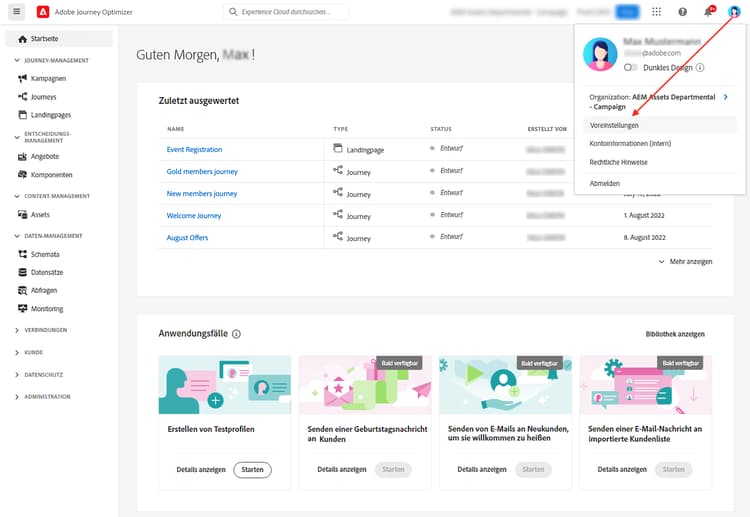Click the Komponenten sidebar icon
This screenshot has height=517, width=750.
22,175
